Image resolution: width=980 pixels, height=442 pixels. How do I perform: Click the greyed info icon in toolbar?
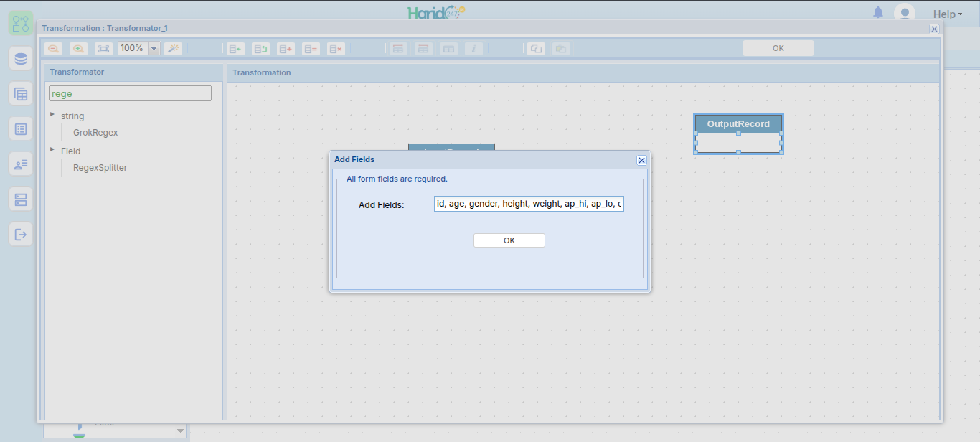click(x=473, y=49)
